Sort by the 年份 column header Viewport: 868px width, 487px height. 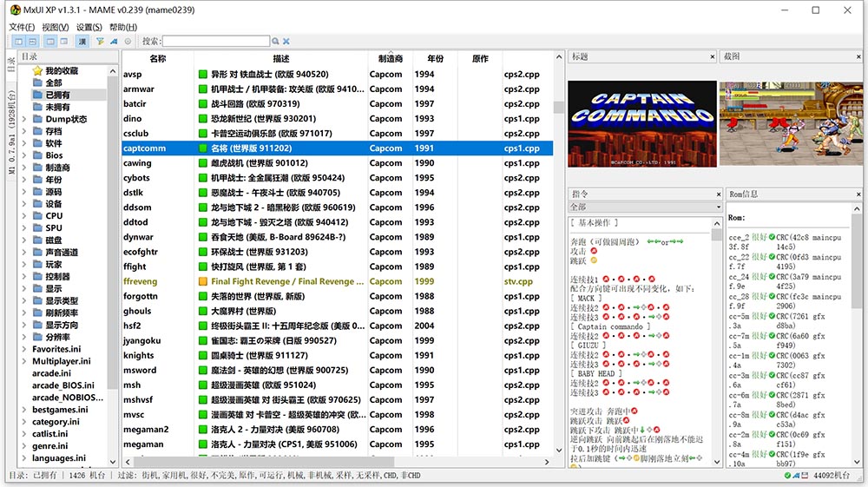click(x=435, y=59)
